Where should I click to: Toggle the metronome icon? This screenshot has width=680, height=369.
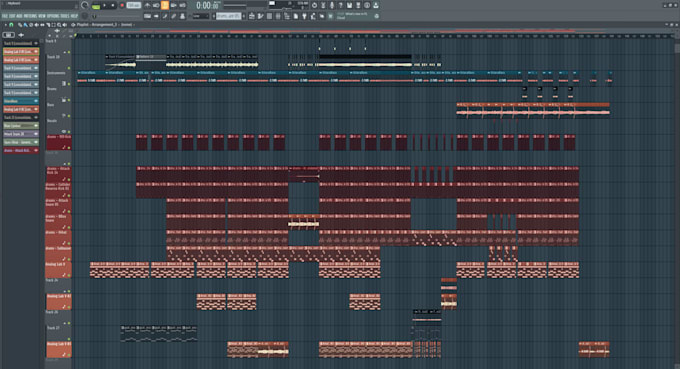[x=147, y=5]
